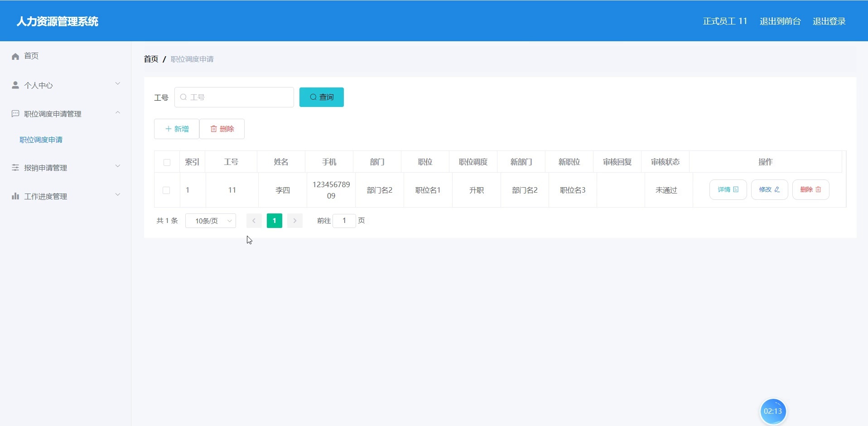Click the 新职位 column header
The height and width of the screenshot is (426, 868).
click(569, 162)
